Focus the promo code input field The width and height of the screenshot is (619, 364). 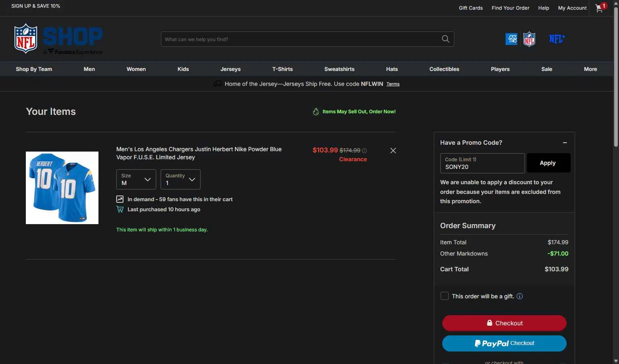482,163
